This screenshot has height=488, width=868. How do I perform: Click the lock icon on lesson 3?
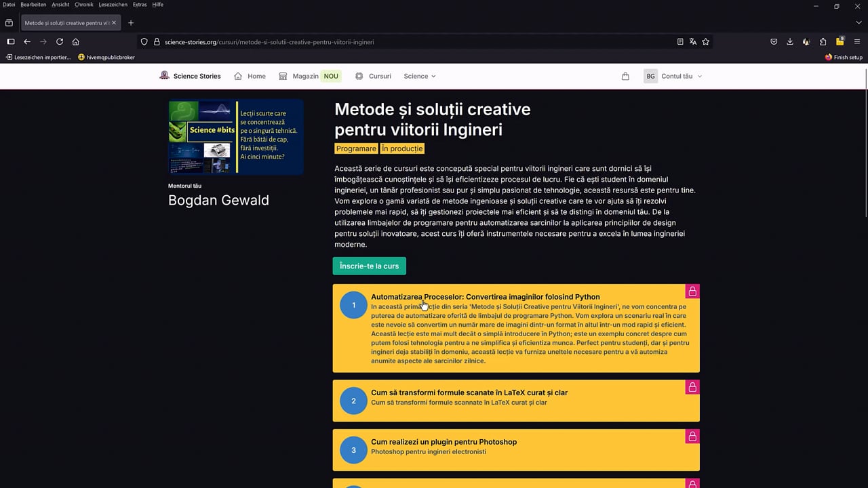point(692,436)
